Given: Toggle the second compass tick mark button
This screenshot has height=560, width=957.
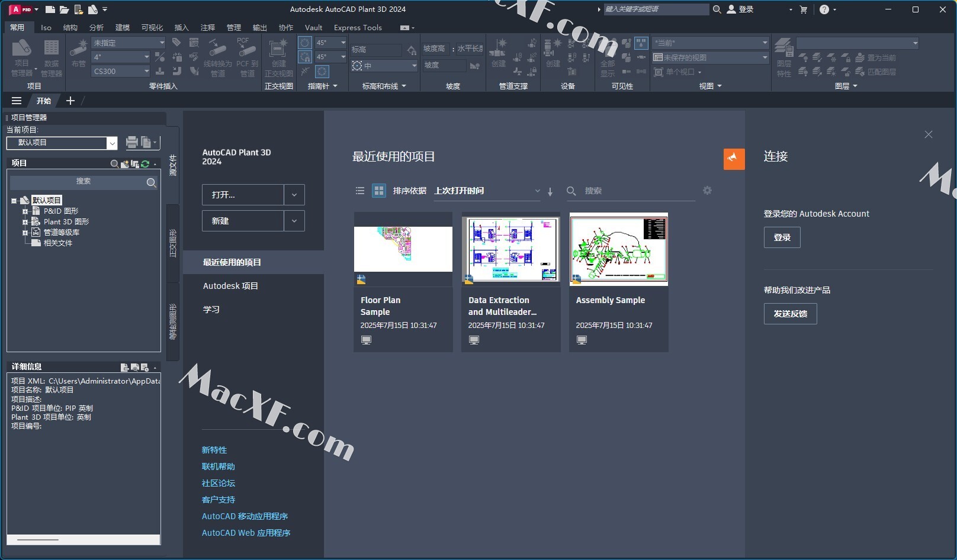Looking at the screenshot, I should coord(304,57).
